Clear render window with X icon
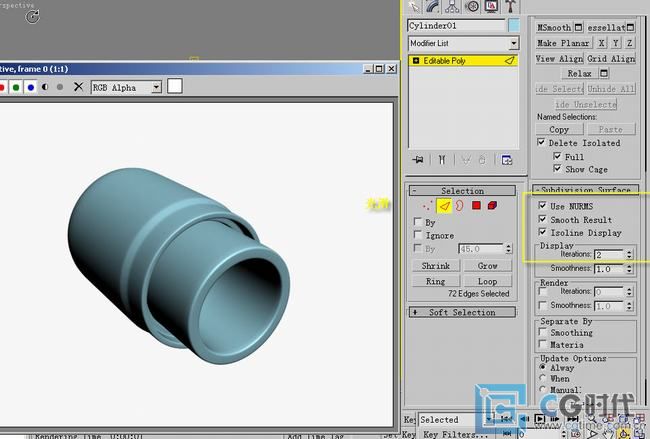Viewport: 650px width, 439px height. click(x=78, y=87)
